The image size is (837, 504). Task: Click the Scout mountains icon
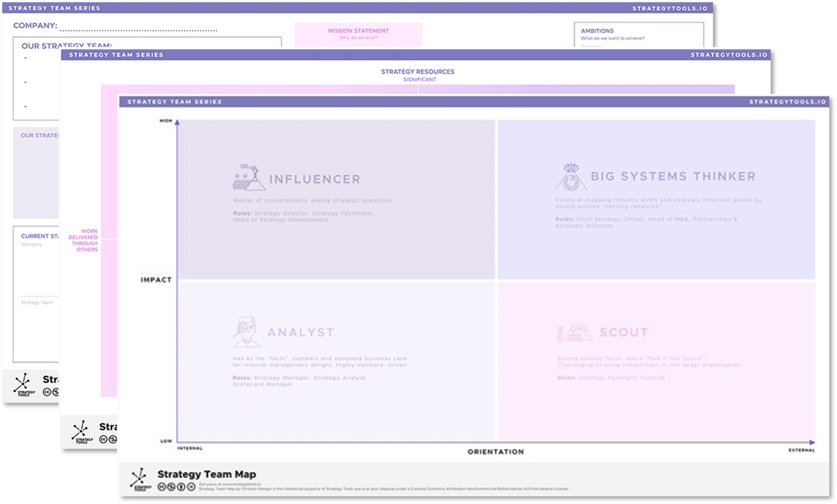(x=575, y=332)
